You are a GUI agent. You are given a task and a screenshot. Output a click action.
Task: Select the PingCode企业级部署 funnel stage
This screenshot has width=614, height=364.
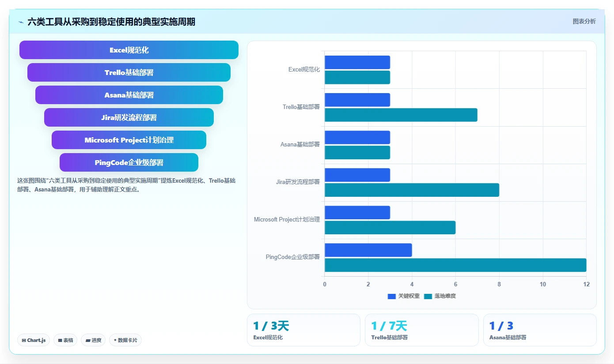(x=129, y=162)
